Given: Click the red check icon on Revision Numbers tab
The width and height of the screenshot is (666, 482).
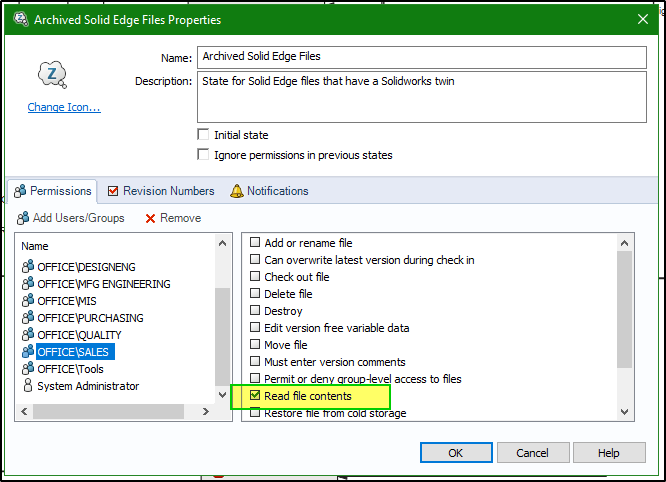Looking at the screenshot, I should pyautogui.click(x=113, y=191).
